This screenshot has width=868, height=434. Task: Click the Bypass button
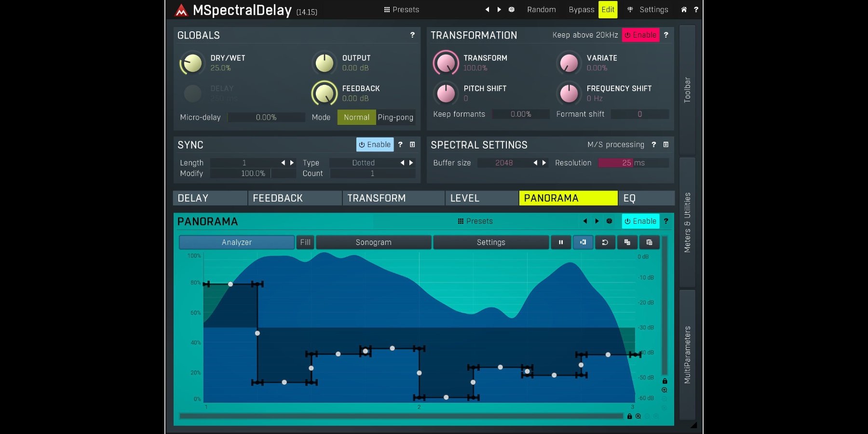point(581,10)
